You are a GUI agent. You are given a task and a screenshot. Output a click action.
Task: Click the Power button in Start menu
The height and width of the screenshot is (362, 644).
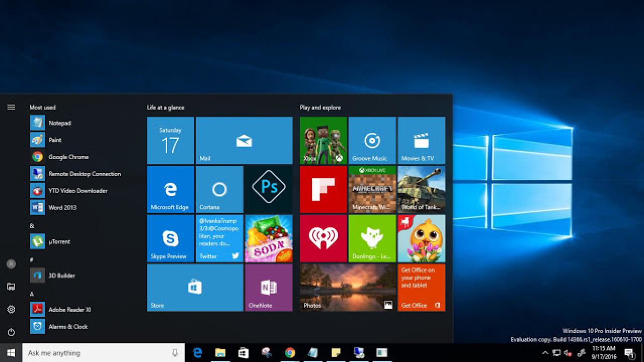click(11, 332)
